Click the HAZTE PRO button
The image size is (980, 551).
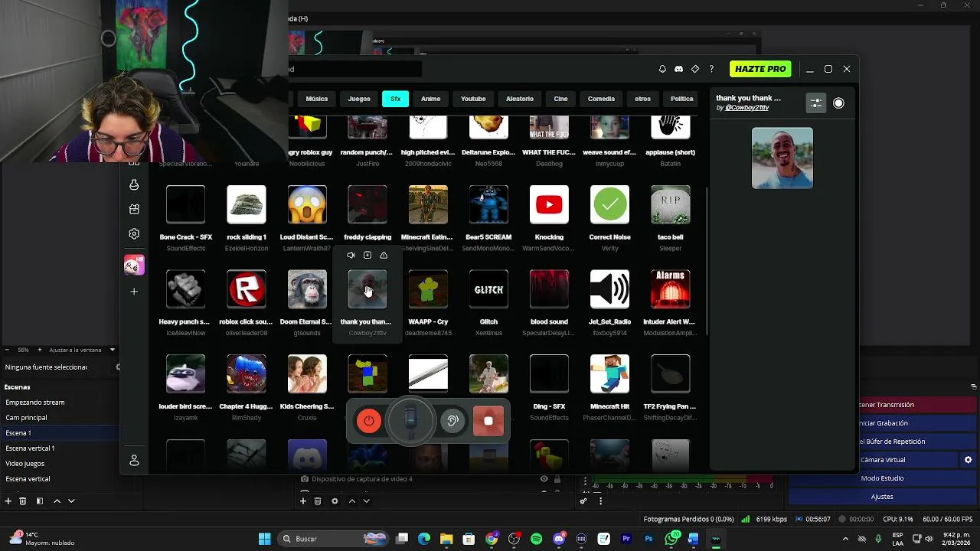click(760, 69)
